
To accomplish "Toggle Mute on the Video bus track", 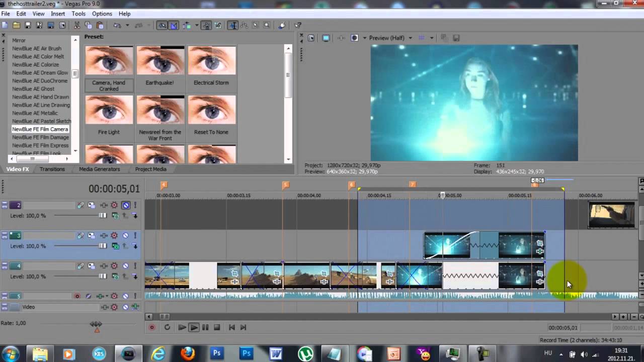I will tap(126, 307).
